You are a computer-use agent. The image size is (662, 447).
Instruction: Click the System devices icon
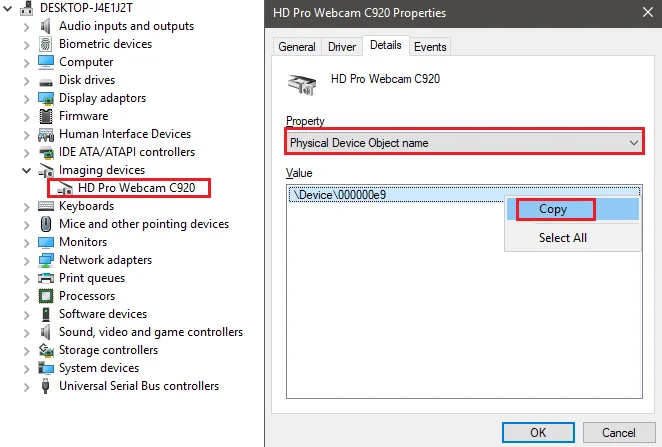(x=46, y=368)
